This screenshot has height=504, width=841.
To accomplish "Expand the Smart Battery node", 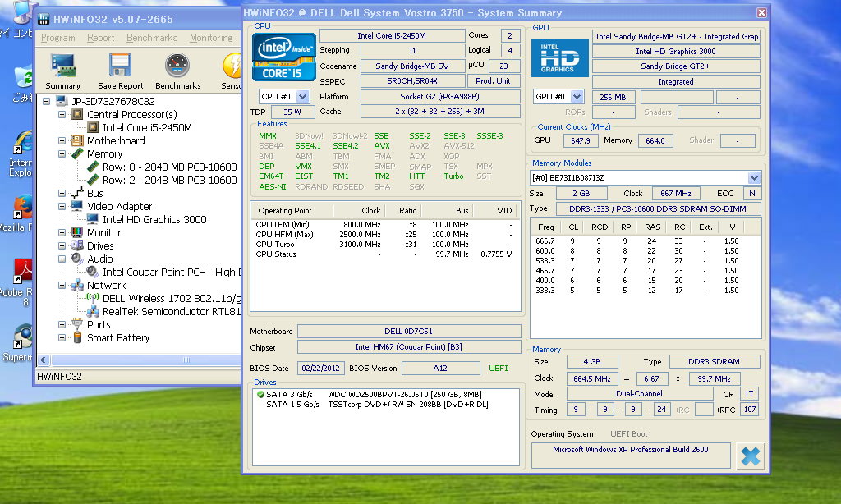I will tap(62, 337).
